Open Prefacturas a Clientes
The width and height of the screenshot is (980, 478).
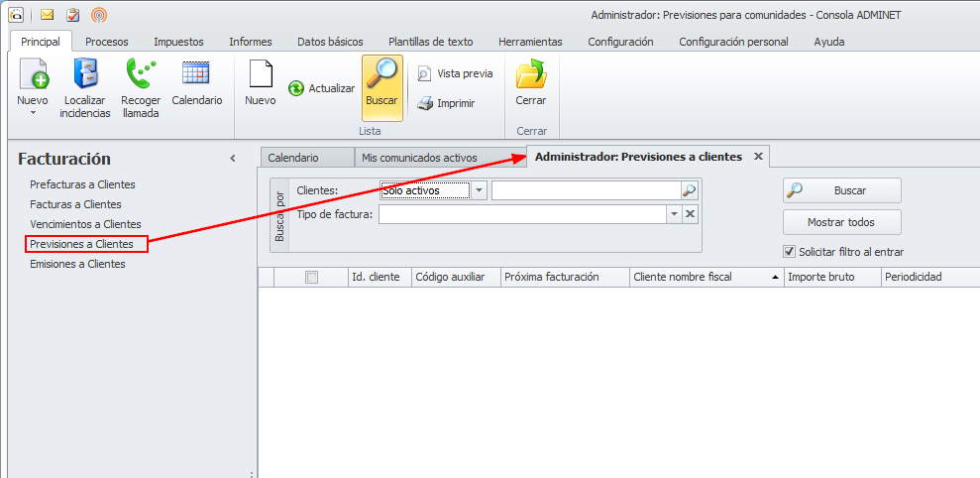pos(82,184)
